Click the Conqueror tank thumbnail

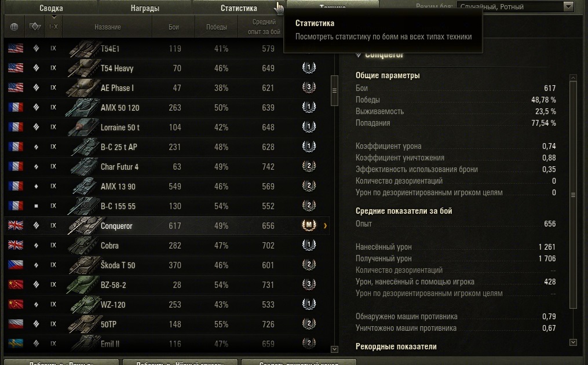(85, 226)
